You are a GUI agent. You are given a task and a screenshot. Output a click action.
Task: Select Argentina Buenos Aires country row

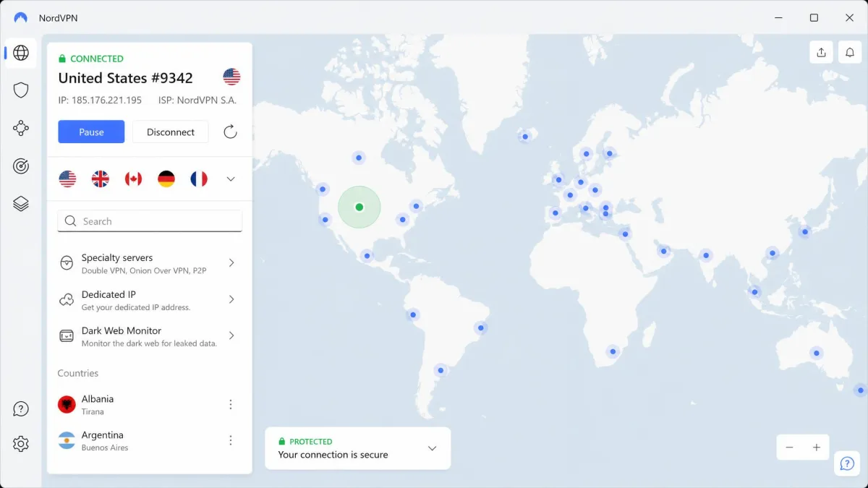point(150,441)
